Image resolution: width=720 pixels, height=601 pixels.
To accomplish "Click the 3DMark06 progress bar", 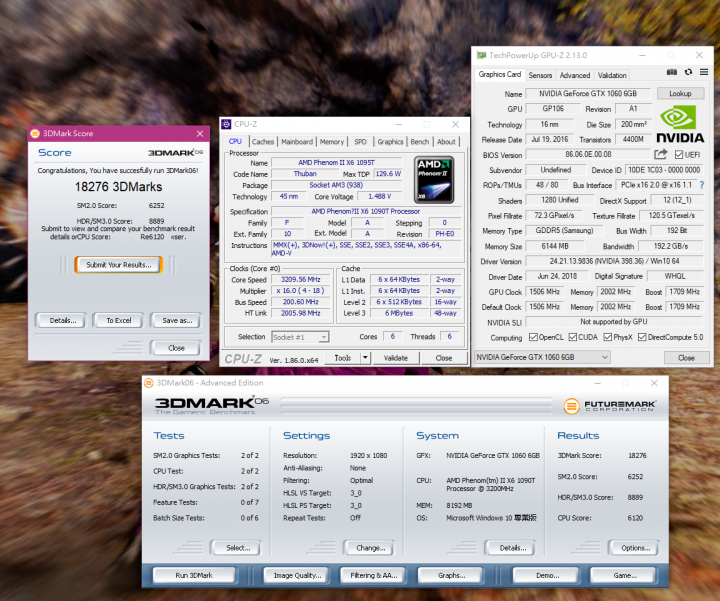I will [416, 406].
